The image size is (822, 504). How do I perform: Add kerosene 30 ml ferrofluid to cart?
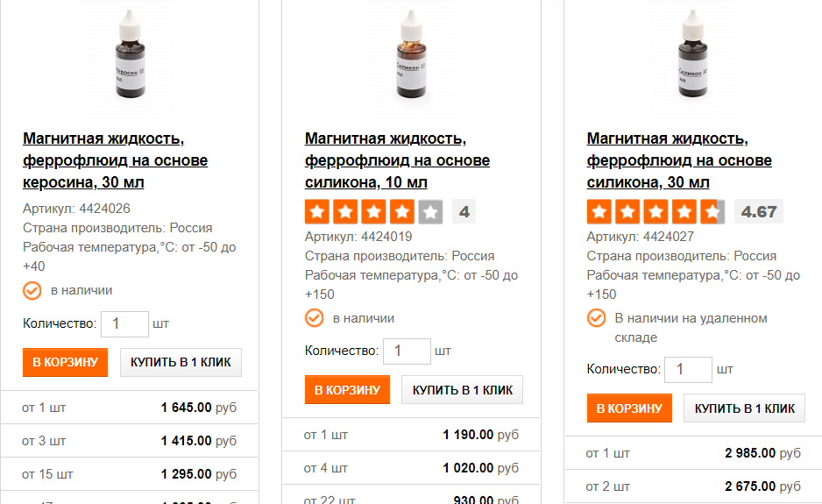coord(65,362)
